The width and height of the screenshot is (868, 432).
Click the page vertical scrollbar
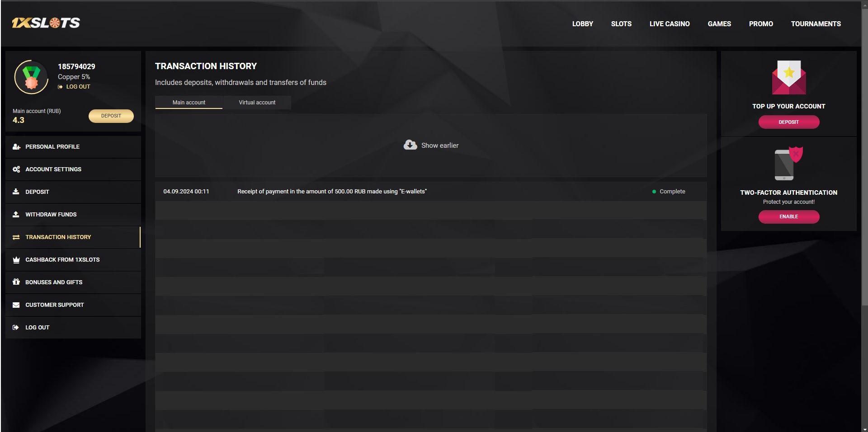pos(864,181)
